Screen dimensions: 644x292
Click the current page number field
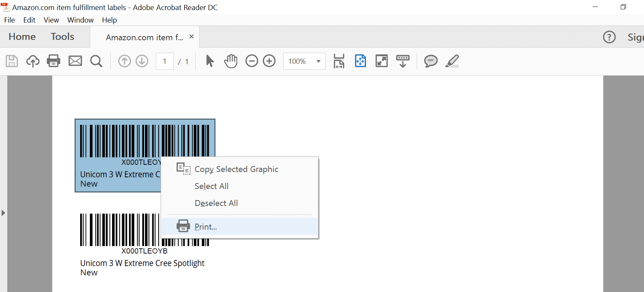[165, 61]
